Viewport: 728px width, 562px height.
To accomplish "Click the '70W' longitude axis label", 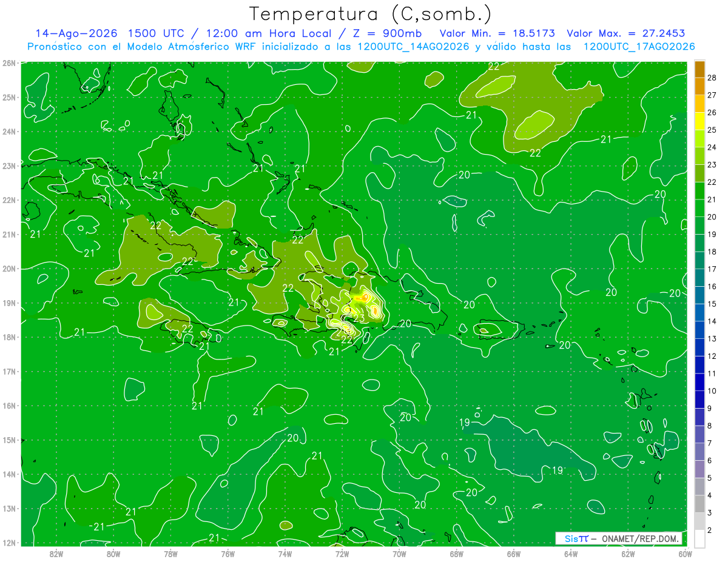I will tap(399, 554).
